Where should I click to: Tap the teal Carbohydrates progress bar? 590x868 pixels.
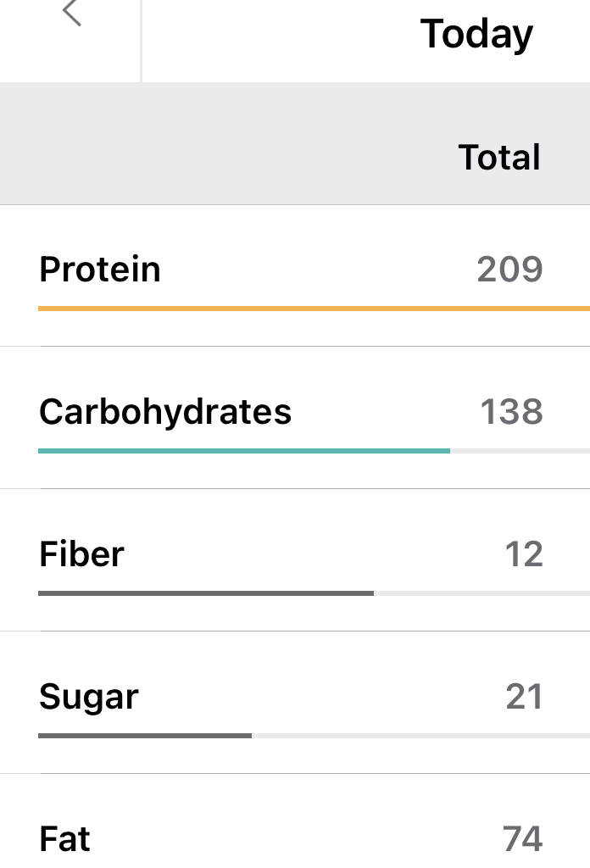244,451
